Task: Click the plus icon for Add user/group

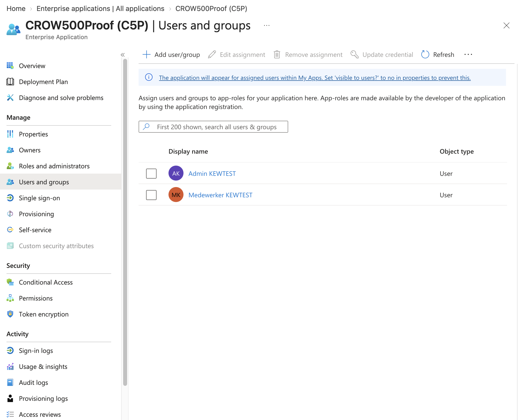Action: coord(147,54)
